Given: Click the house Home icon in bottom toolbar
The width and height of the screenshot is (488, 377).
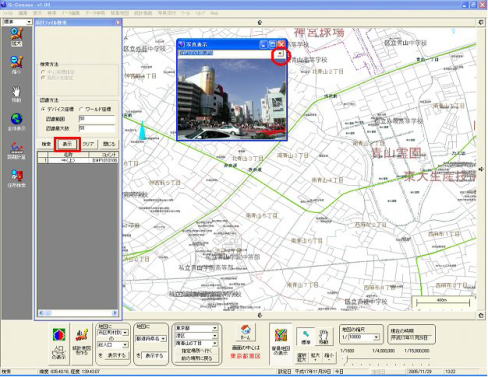Looking at the screenshot, I should click(x=246, y=332).
